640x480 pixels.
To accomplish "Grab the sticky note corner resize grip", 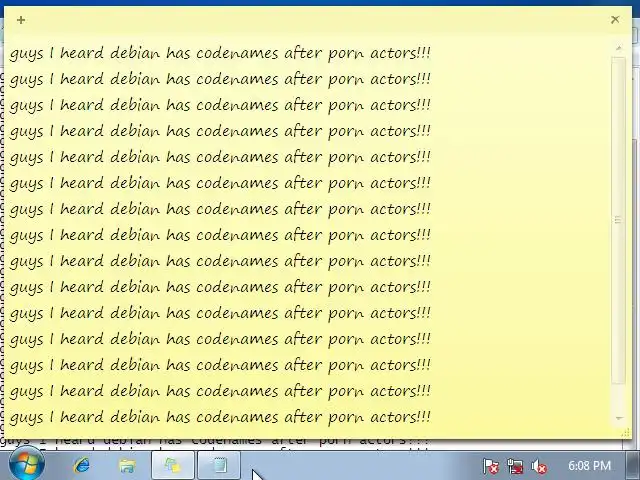I will pos(626,433).
